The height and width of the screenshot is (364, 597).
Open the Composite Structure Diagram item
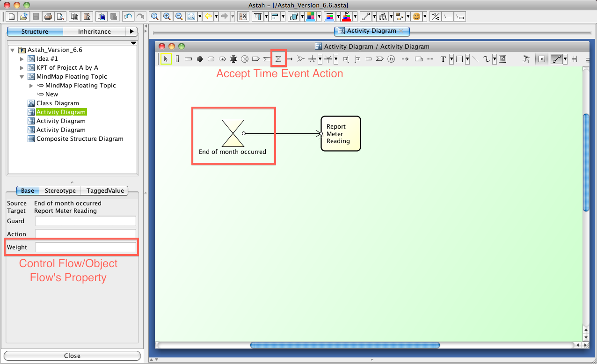point(80,139)
